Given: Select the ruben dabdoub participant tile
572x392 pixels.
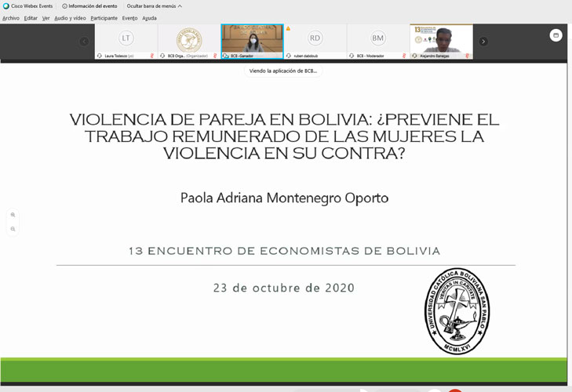Looking at the screenshot, I should [x=315, y=39].
